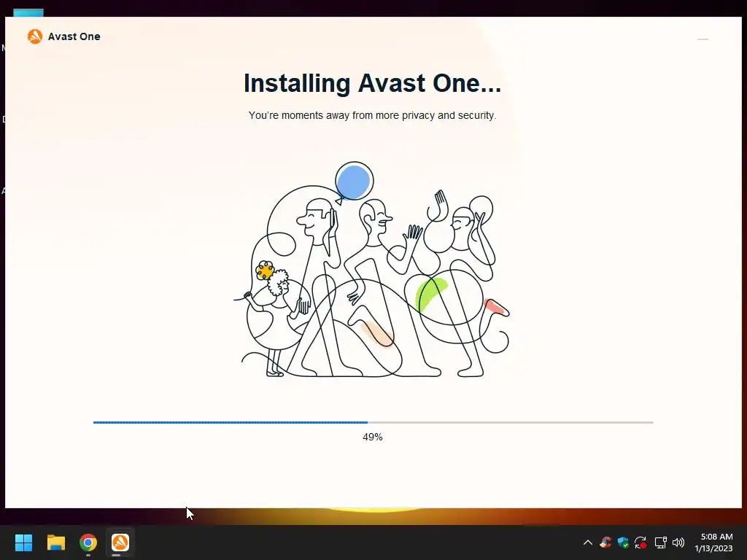Image resolution: width=747 pixels, height=560 pixels.
Task: Click the installation progress bar
Action: coord(373,422)
